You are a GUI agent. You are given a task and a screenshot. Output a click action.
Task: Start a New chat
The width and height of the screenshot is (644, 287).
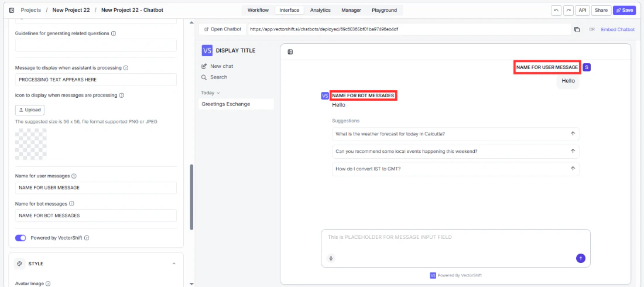pos(218,66)
